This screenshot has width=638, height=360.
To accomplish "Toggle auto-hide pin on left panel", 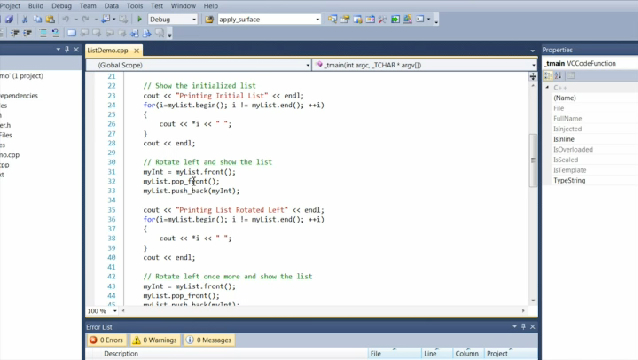I will (67, 49).
